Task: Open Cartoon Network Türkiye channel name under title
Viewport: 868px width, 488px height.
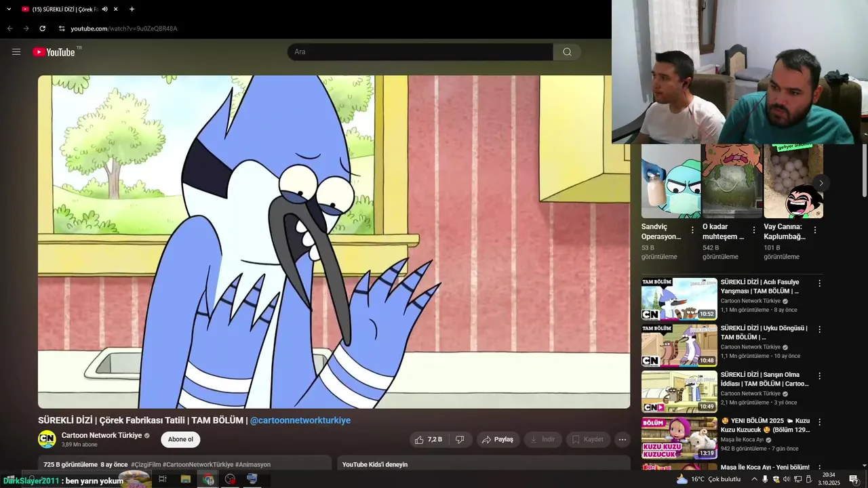Action: [102, 435]
